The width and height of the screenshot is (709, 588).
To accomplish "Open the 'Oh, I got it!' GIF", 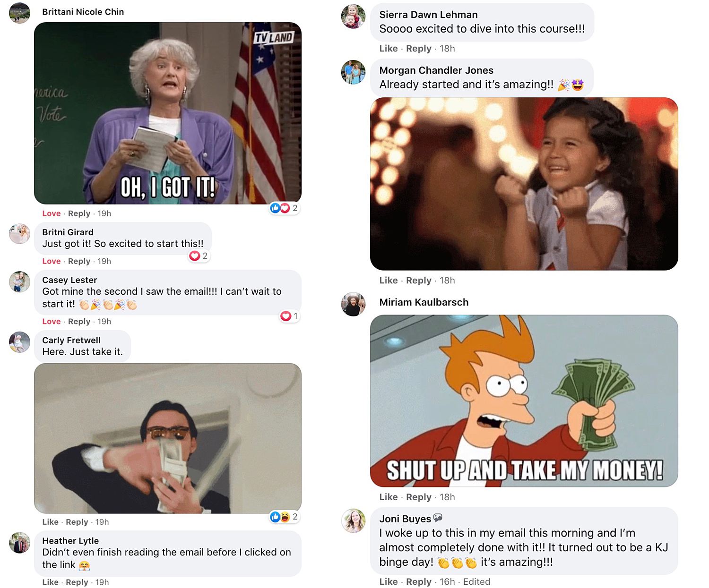I will 168,113.
